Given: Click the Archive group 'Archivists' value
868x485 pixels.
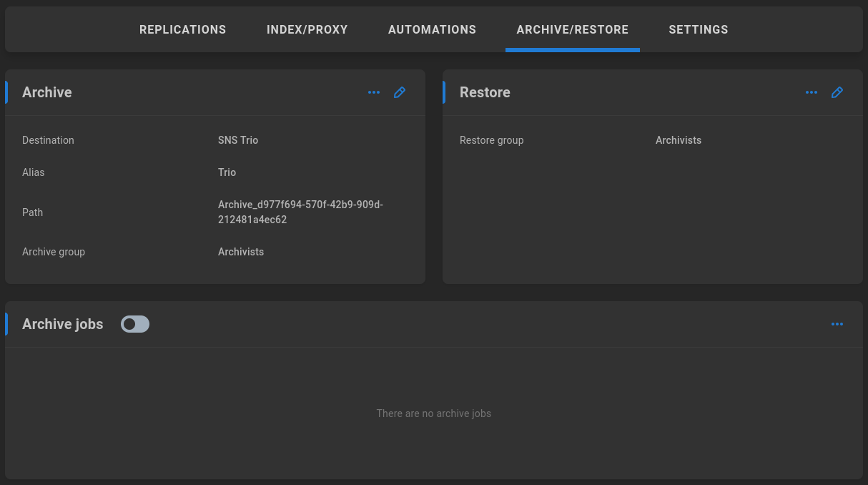Looking at the screenshot, I should coord(241,252).
